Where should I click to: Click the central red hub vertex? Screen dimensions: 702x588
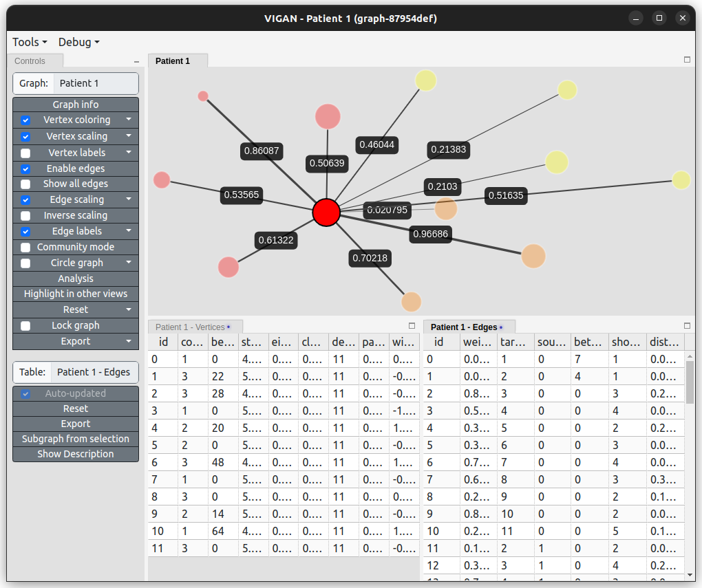pos(326,213)
